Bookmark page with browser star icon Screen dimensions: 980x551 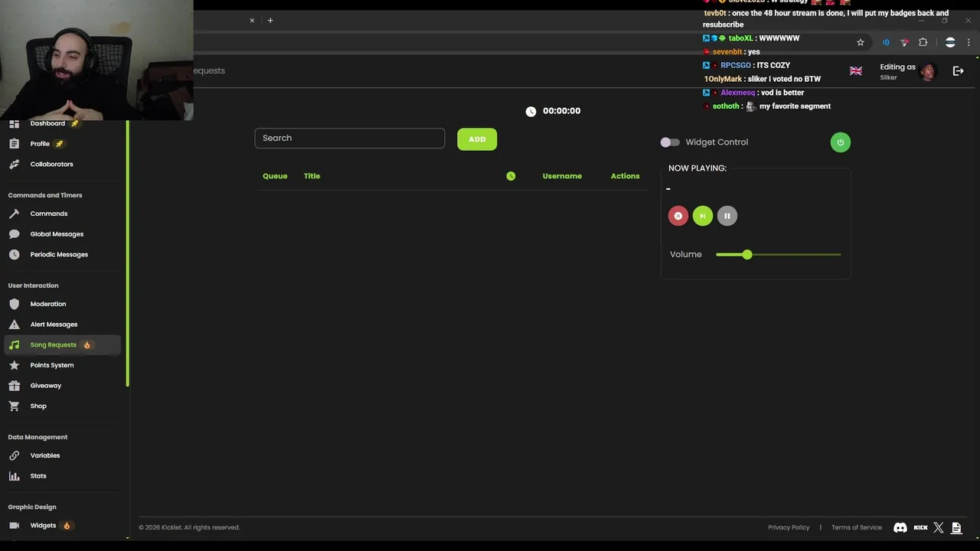click(x=861, y=43)
